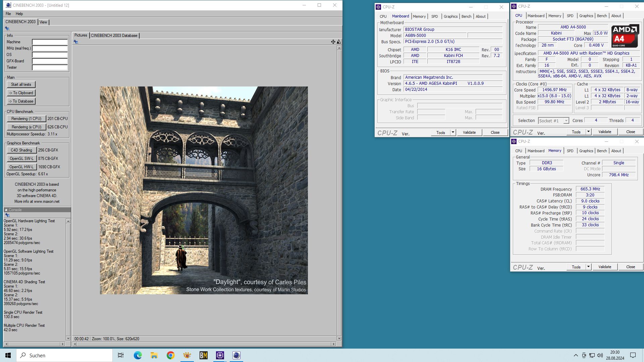This screenshot has height=362, width=644.
Task: Run the C4D Shading benchmark
Action: (x=21, y=150)
